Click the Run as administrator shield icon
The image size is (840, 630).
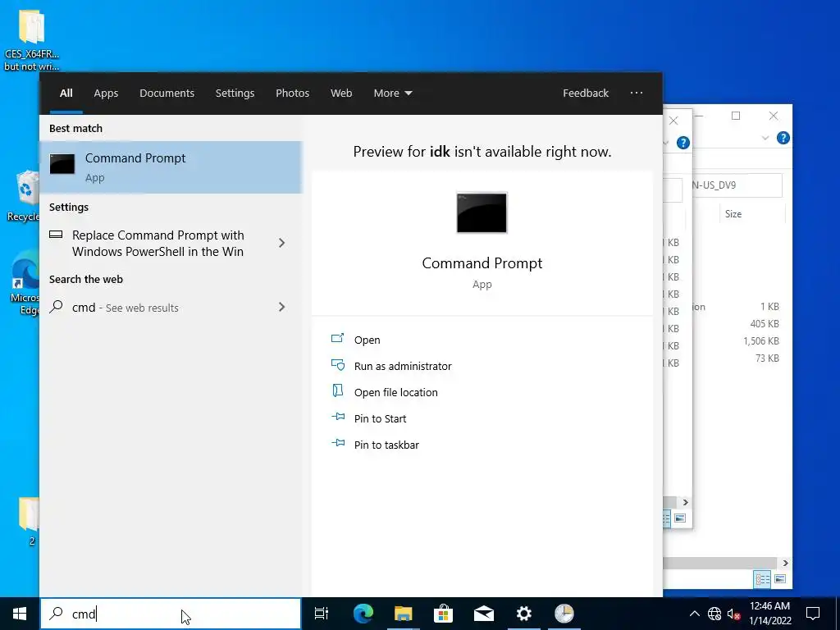[x=337, y=365]
